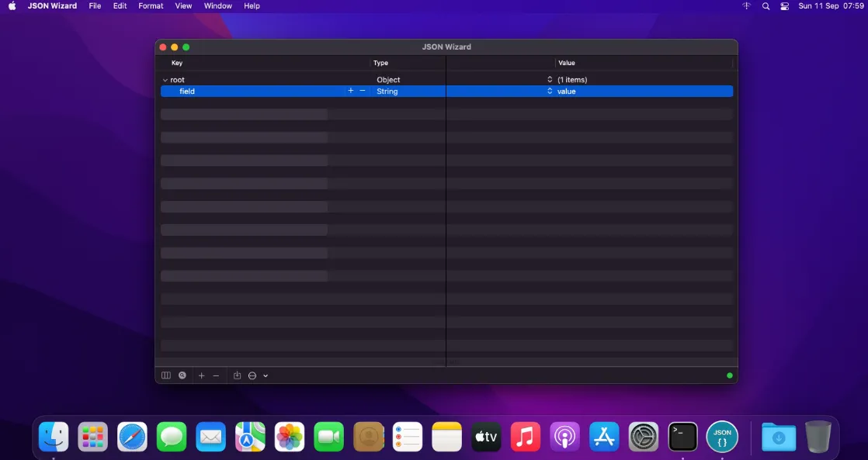This screenshot has height=460, width=868.
Task: Open the Format menu
Action: pos(151,6)
